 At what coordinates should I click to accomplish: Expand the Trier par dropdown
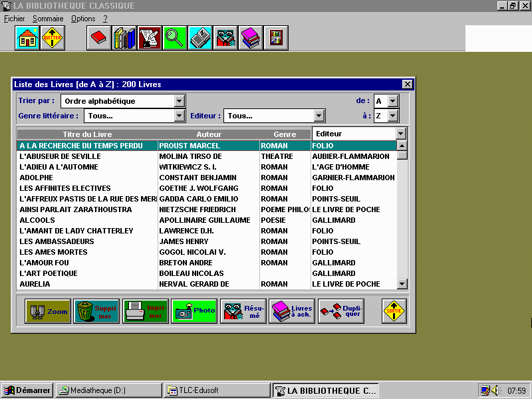pyautogui.click(x=180, y=101)
